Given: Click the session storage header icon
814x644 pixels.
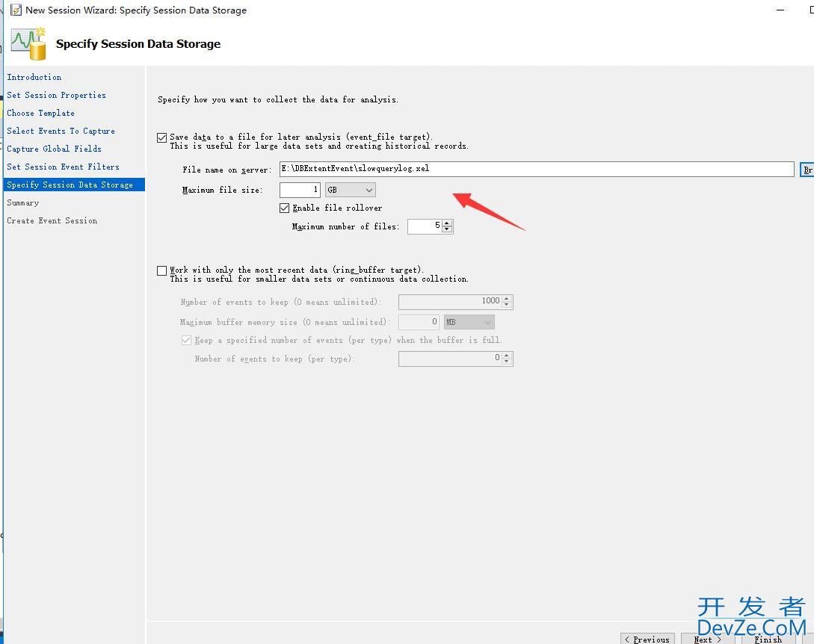Looking at the screenshot, I should (28, 43).
